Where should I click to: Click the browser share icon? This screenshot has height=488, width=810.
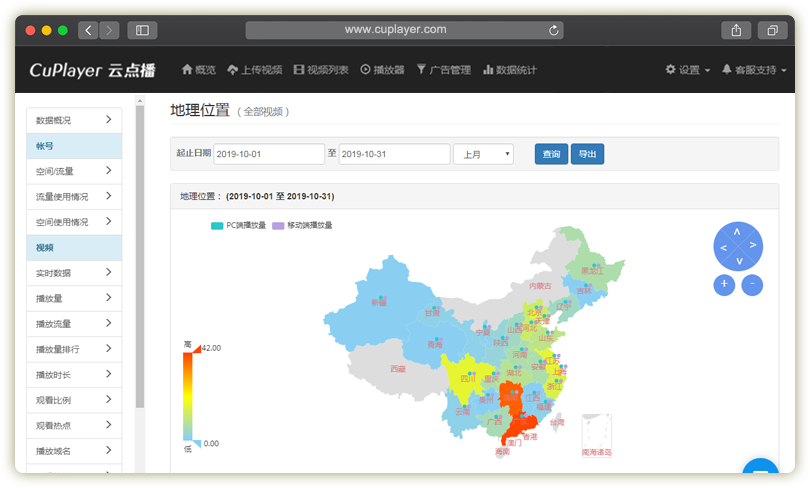pos(736,30)
